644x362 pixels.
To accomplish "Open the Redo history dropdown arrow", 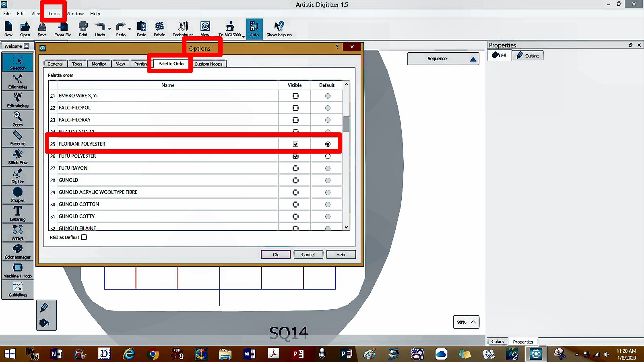I will click(x=130, y=29).
